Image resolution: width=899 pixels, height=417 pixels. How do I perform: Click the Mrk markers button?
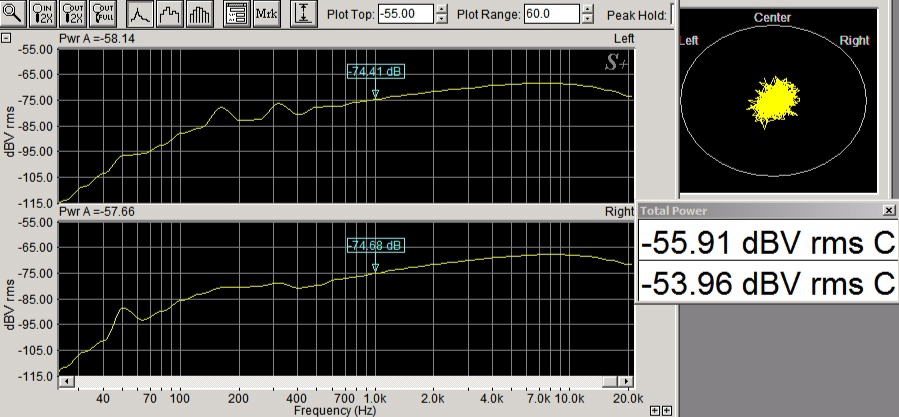point(267,13)
